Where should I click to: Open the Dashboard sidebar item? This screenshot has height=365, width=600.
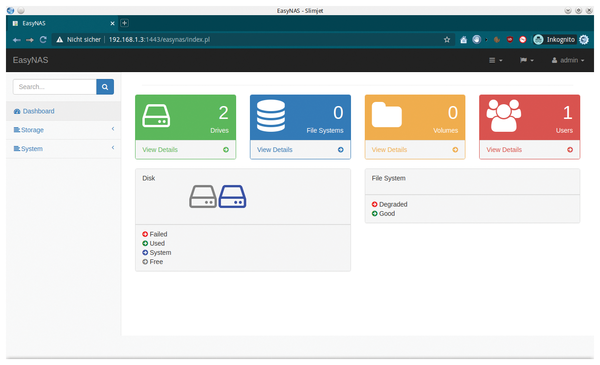[x=64, y=111]
